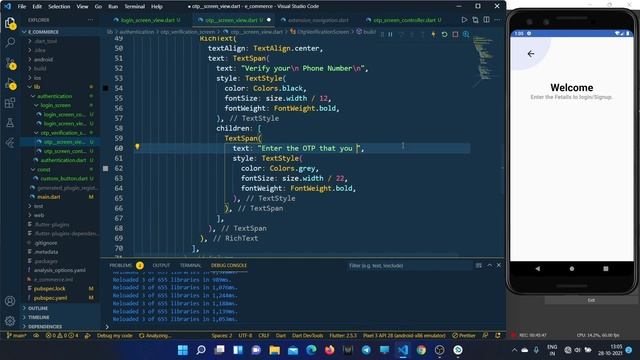The width and height of the screenshot is (640, 360).
Task: Click the clear console icon in panel
Action: [x=478, y=265]
